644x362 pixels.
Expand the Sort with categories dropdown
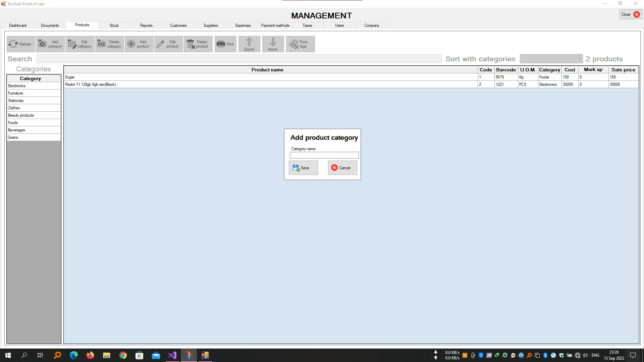click(579, 59)
